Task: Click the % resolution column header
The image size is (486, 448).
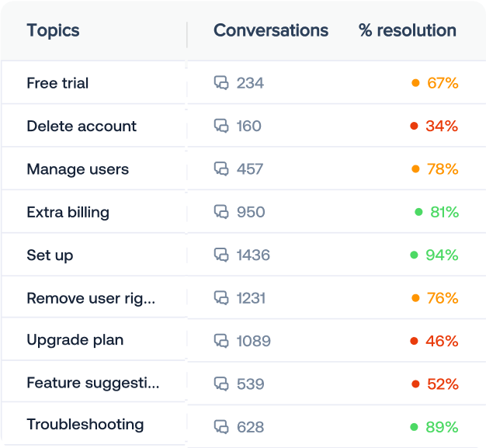Action: pyautogui.click(x=408, y=31)
